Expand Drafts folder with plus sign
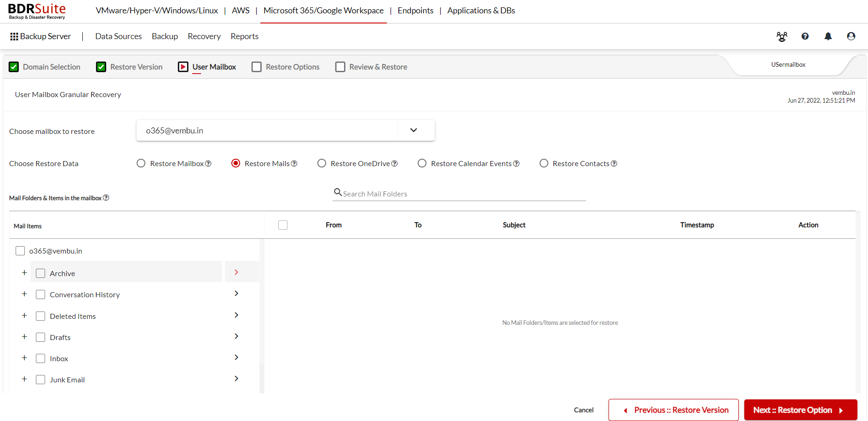The width and height of the screenshot is (868, 421). pos(24,336)
